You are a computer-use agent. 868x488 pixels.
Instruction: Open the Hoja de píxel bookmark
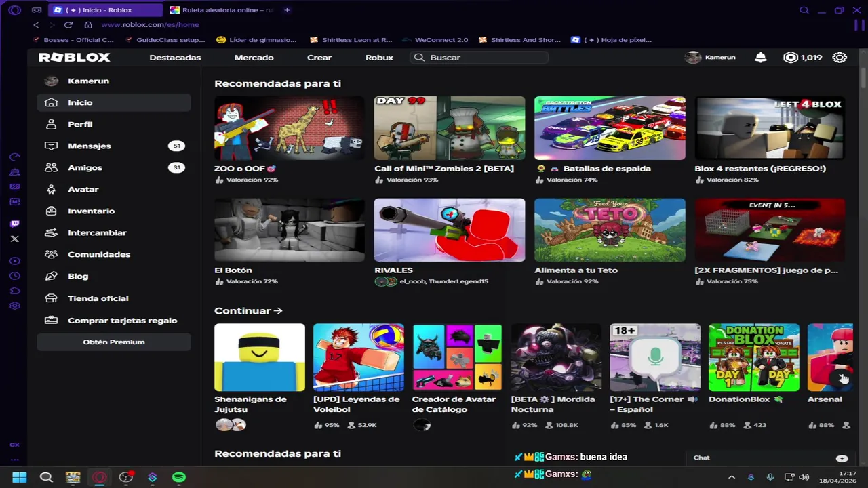[612, 40]
